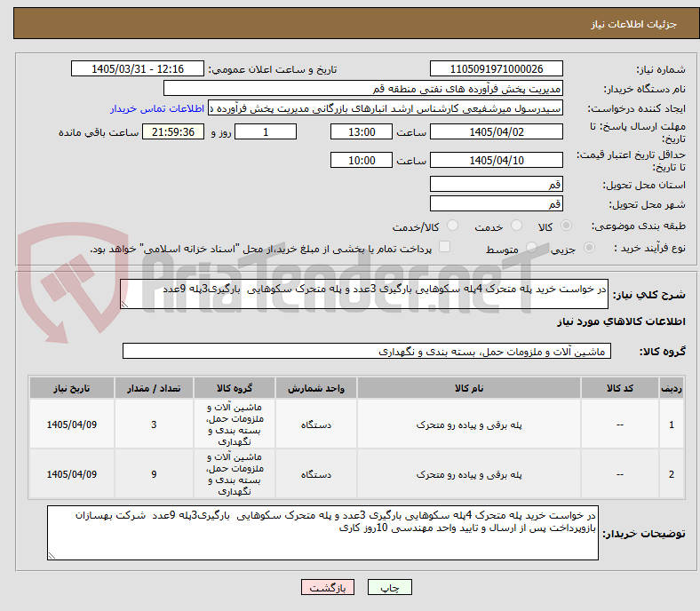Click the buyer organization name field
The height and width of the screenshot is (611, 700).
(x=363, y=89)
